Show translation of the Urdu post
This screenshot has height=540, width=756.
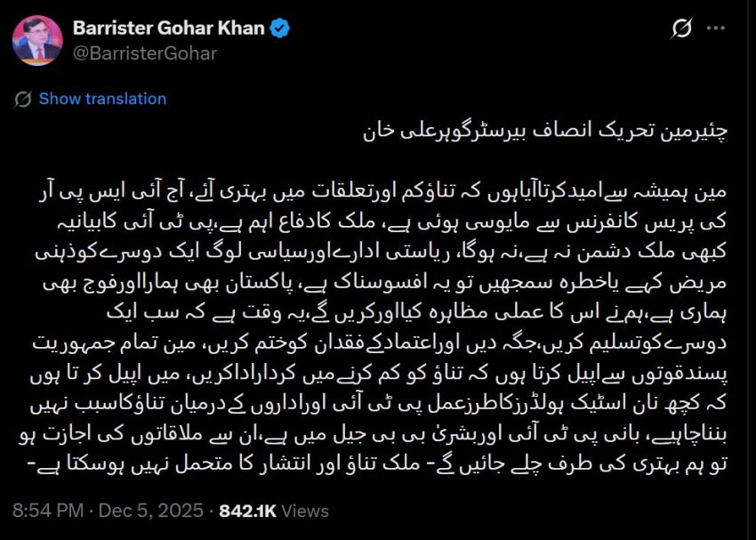(102, 99)
